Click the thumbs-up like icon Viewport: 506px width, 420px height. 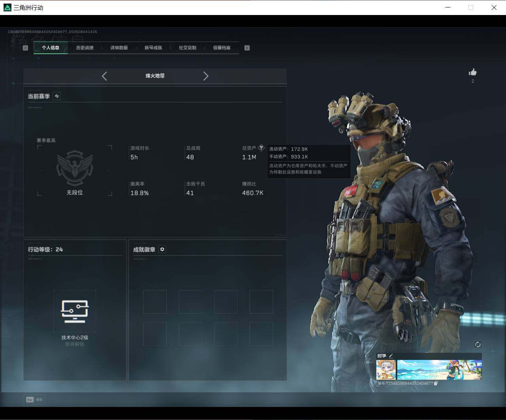point(472,72)
